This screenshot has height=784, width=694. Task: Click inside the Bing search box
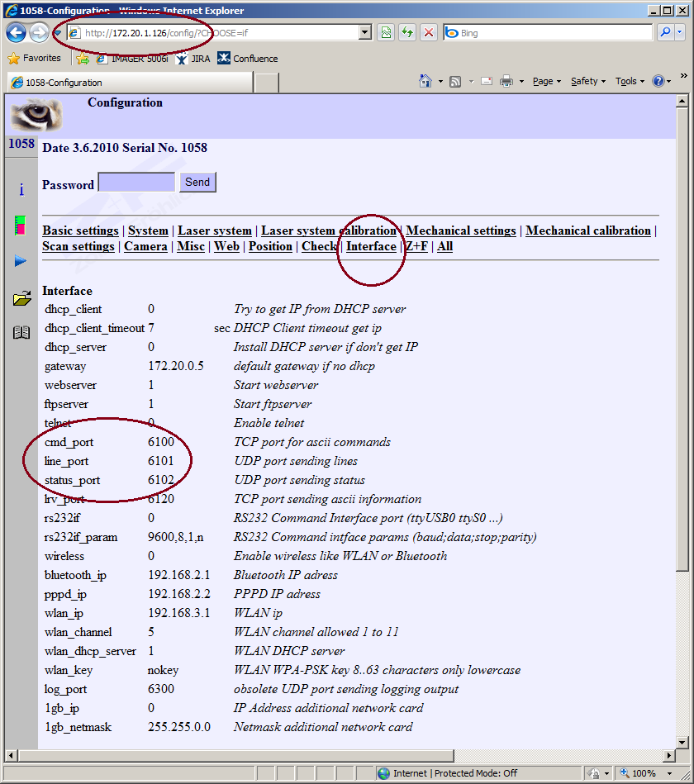pyautogui.click(x=548, y=33)
